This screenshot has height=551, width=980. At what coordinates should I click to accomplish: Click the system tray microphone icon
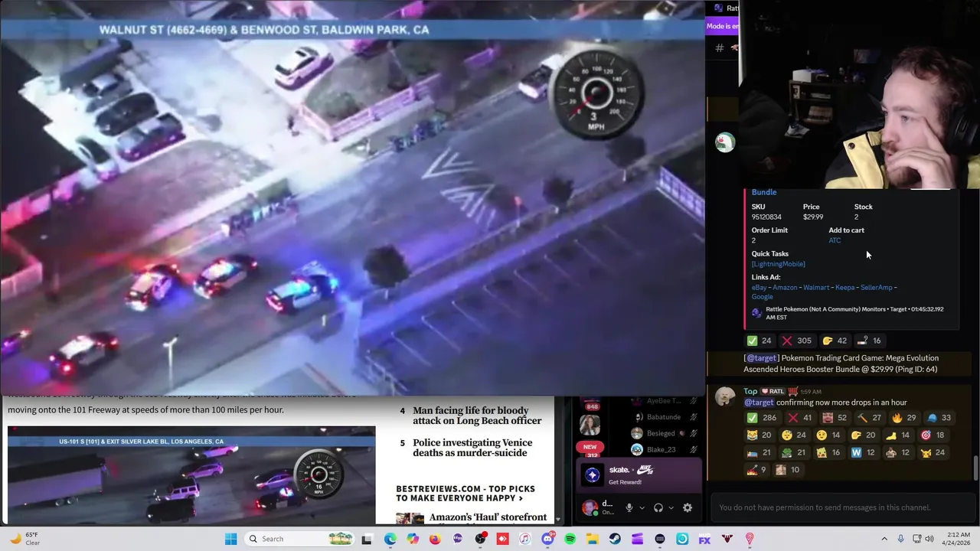901,539
